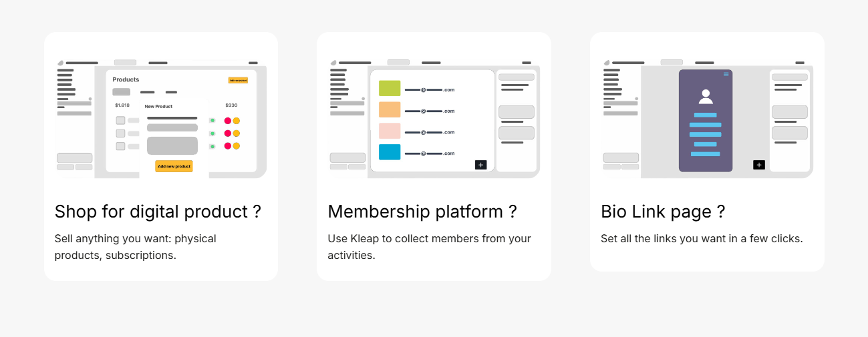The image size is (868, 337).
Task: Click the small yellow button beside Products title
Action: [238, 80]
